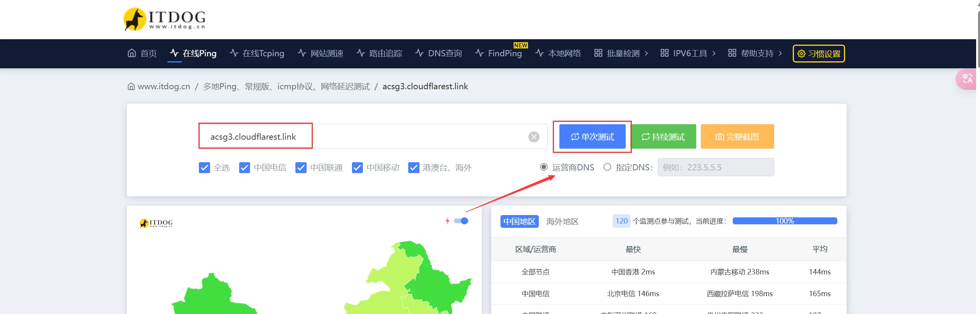Expand the IPV6工具 menu
The height and width of the screenshot is (314, 980).
[x=688, y=53]
